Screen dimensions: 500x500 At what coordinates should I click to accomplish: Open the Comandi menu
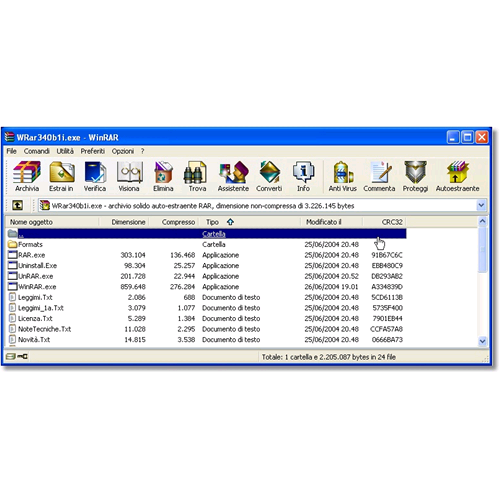37,151
